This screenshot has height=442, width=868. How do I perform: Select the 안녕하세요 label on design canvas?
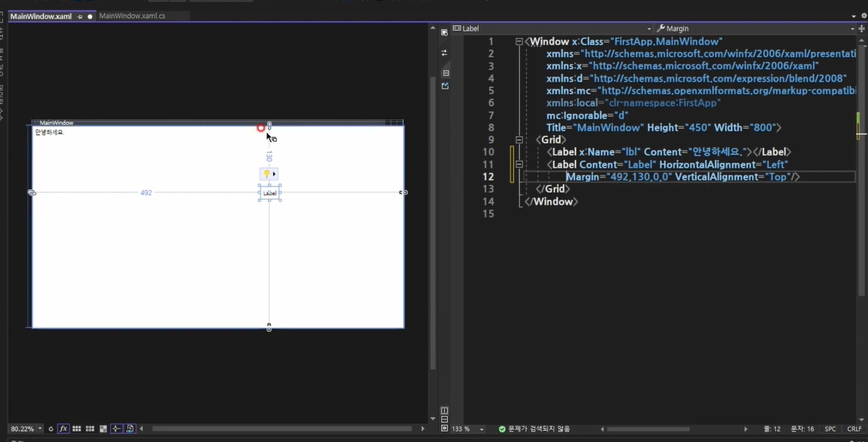pyautogui.click(x=49, y=132)
